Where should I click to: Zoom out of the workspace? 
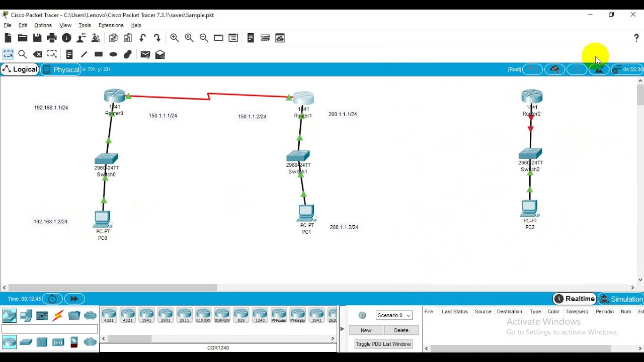click(204, 38)
